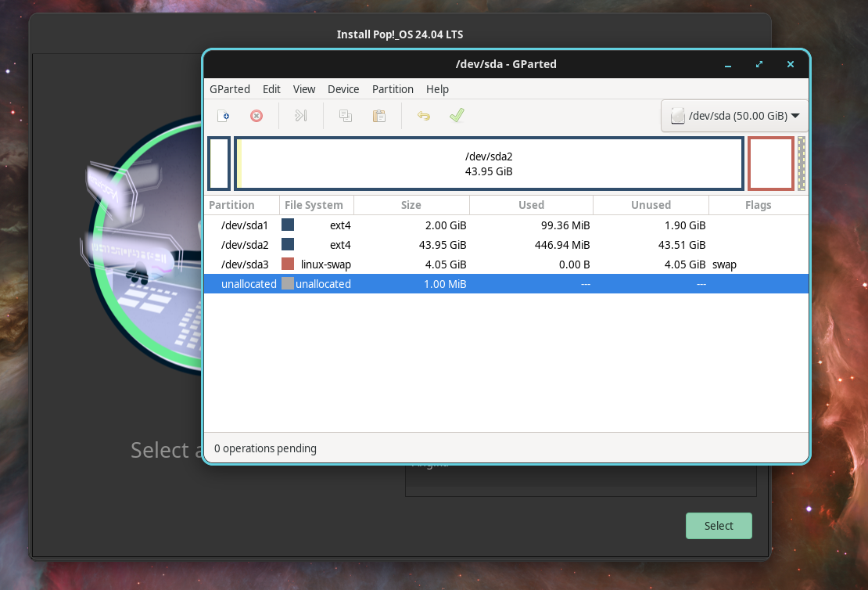
Task: Sort by the Size column header
Action: [411, 205]
